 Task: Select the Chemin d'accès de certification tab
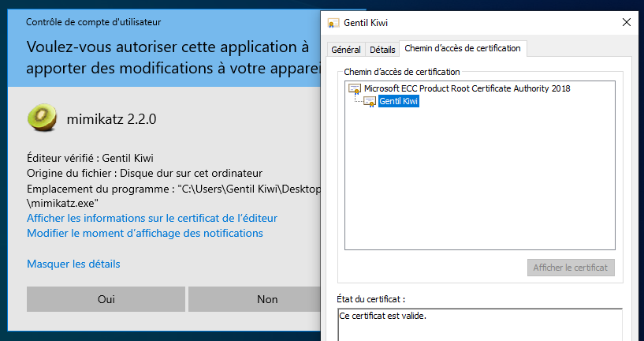click(x=463, y=48)
